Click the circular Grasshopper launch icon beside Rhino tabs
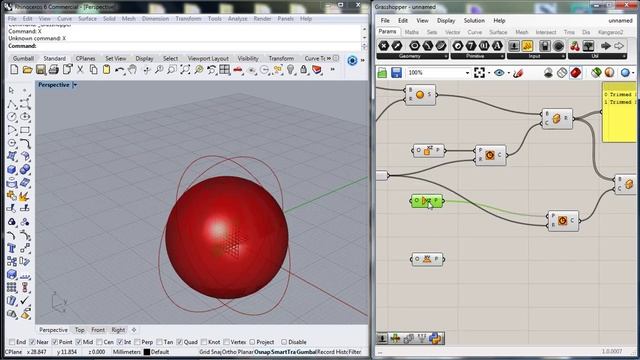 pyautogui.click(x=352, y=61)
